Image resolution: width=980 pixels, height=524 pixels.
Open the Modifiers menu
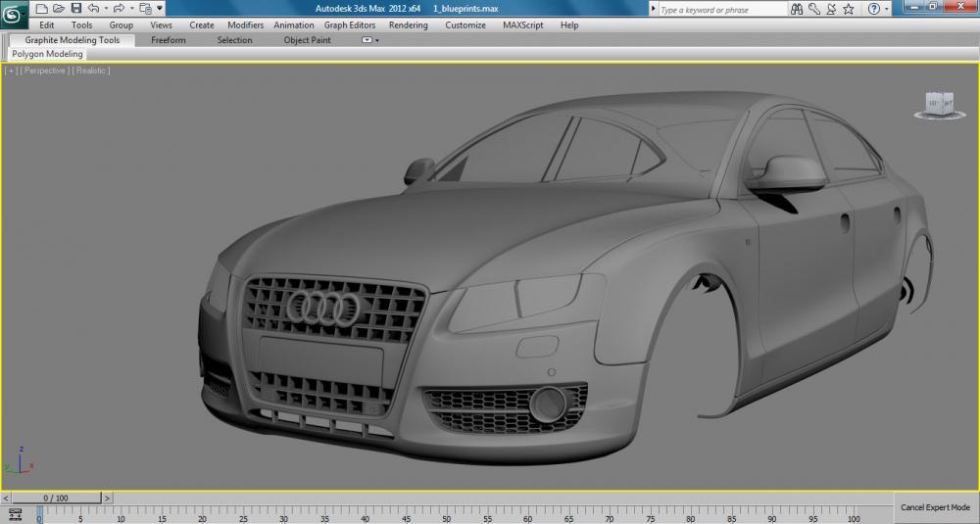245,25
